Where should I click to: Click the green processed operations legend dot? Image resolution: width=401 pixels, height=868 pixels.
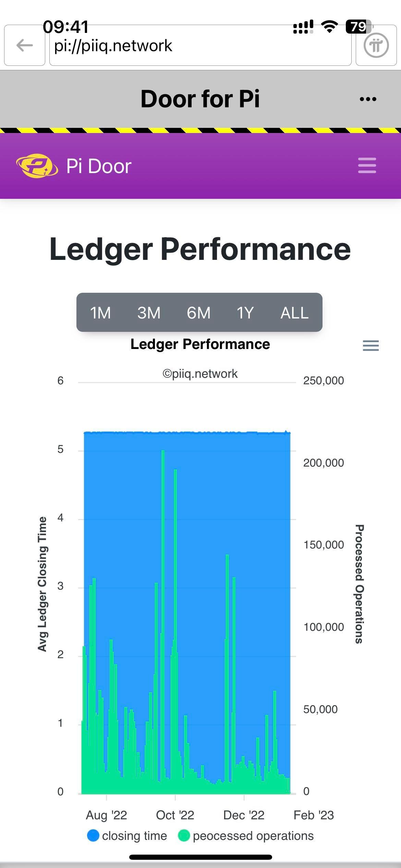184,835
